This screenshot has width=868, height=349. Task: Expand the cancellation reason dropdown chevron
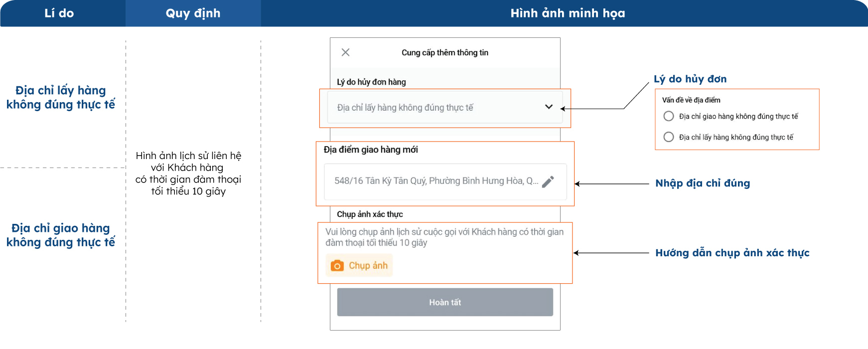tap(549, 107)
